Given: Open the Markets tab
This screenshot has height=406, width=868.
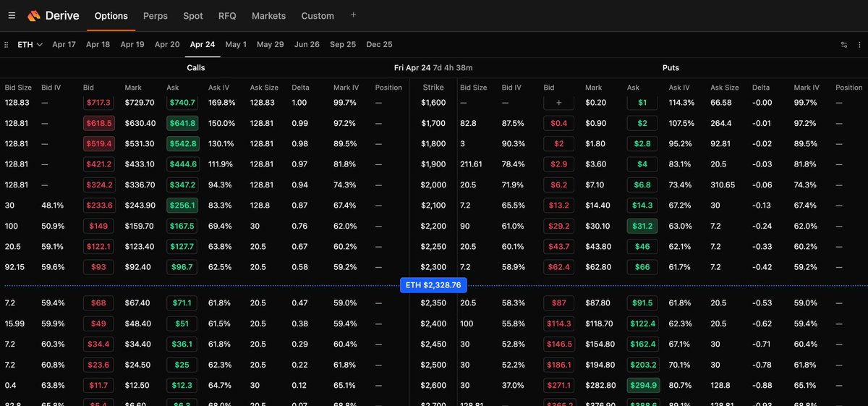Looking at the screenshot, I should tap(268, 15).
